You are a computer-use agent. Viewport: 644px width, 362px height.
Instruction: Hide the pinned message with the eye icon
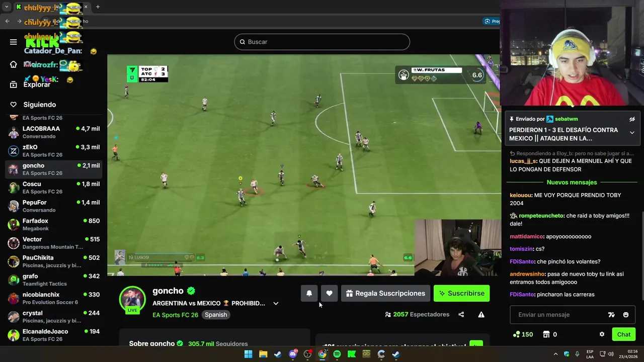[632, 119]
